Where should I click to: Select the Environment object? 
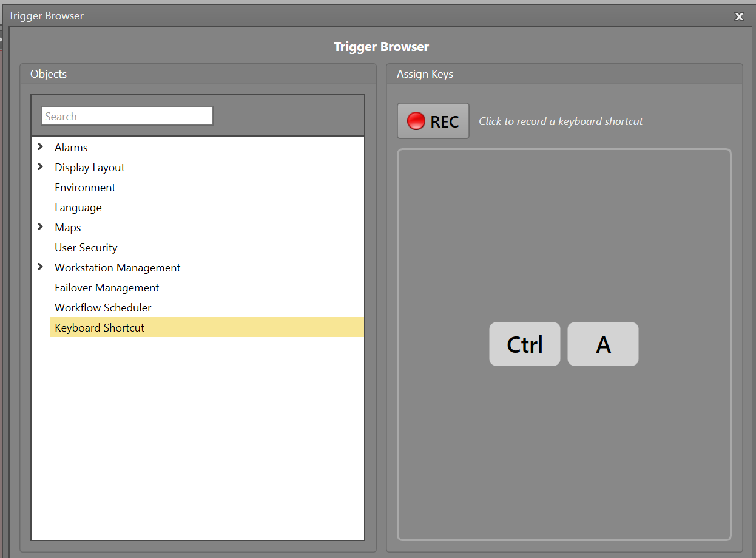[85, 188]
